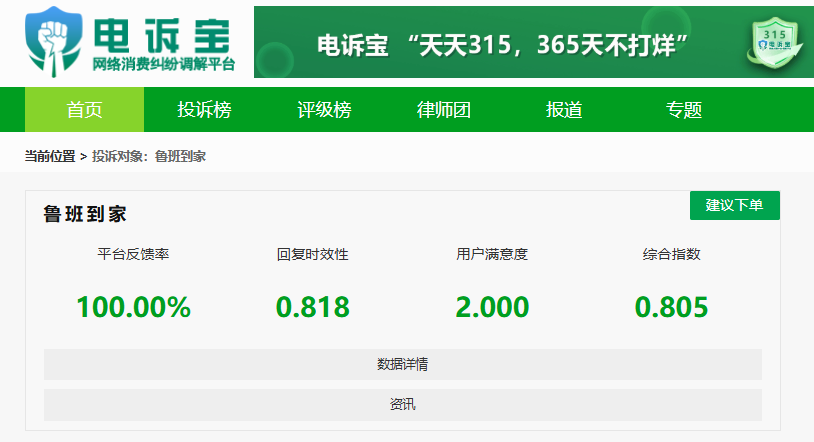
Task: Open the 专题 navigation item
Action: coord(684,110)
